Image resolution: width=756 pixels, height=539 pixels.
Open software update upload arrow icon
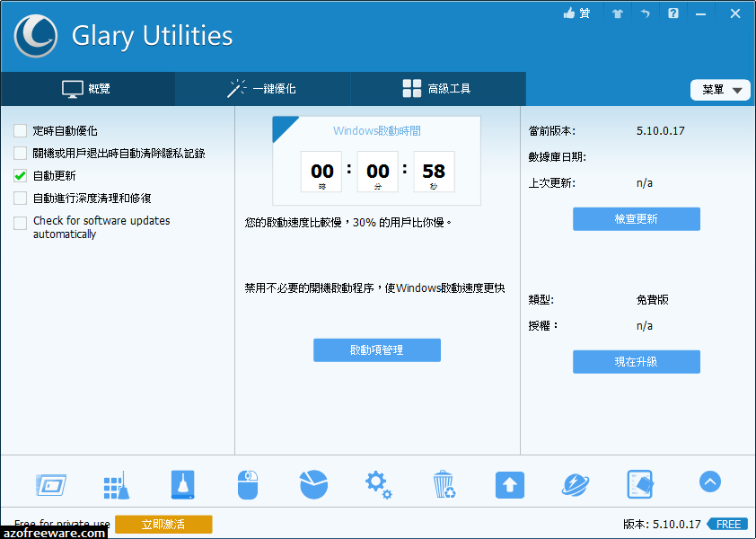pyautogui.click(x=510, y=485)
